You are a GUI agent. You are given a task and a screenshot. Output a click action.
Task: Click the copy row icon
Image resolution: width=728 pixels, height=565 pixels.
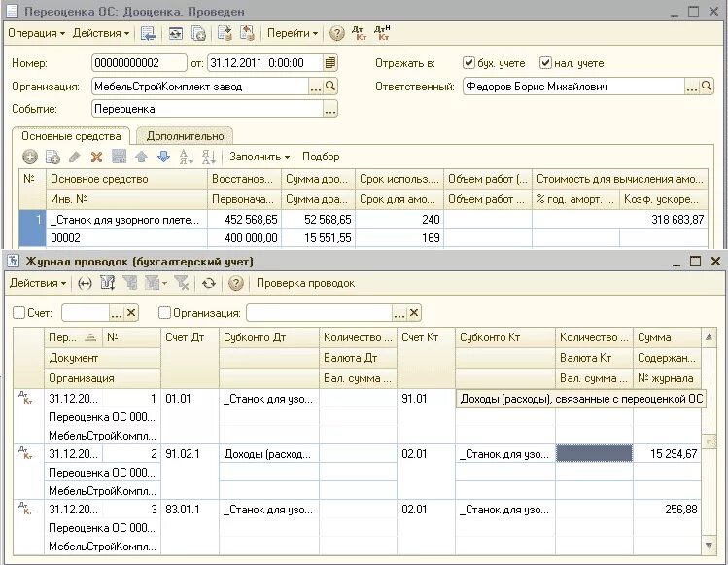click(52, 157)
